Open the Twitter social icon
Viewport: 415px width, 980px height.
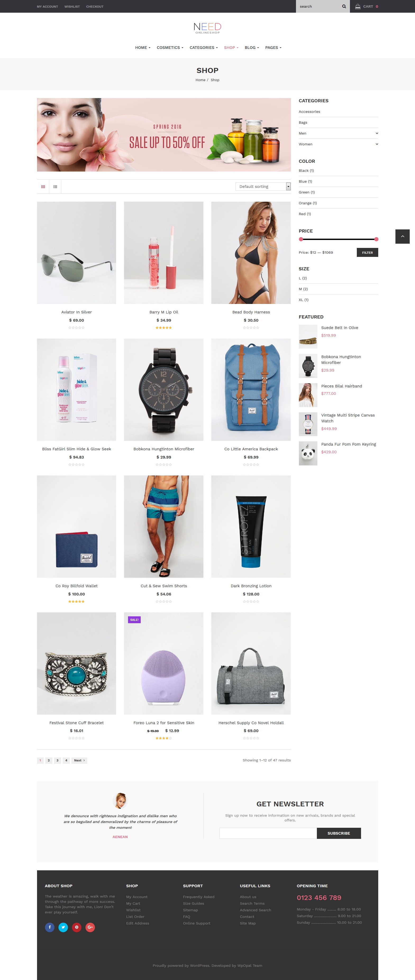click(63, 927)
